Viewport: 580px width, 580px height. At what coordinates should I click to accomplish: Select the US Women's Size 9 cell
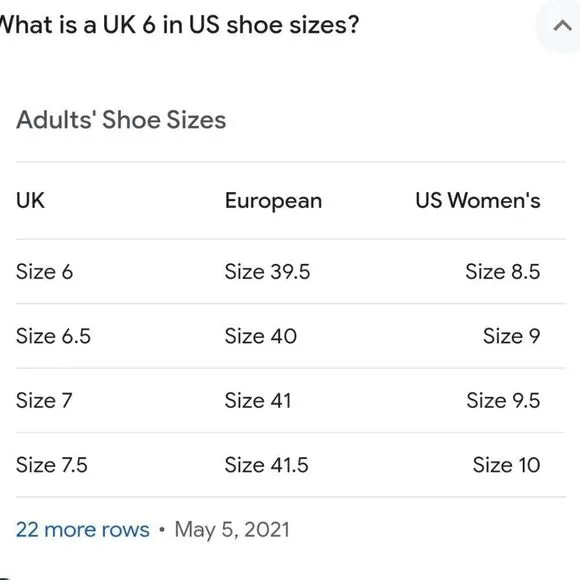[512, 336]
